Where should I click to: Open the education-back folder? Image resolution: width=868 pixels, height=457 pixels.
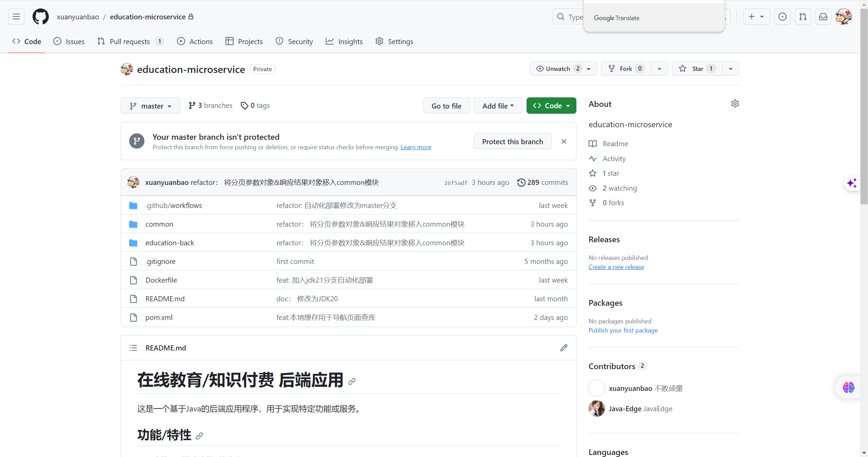(x=170, y=243)
